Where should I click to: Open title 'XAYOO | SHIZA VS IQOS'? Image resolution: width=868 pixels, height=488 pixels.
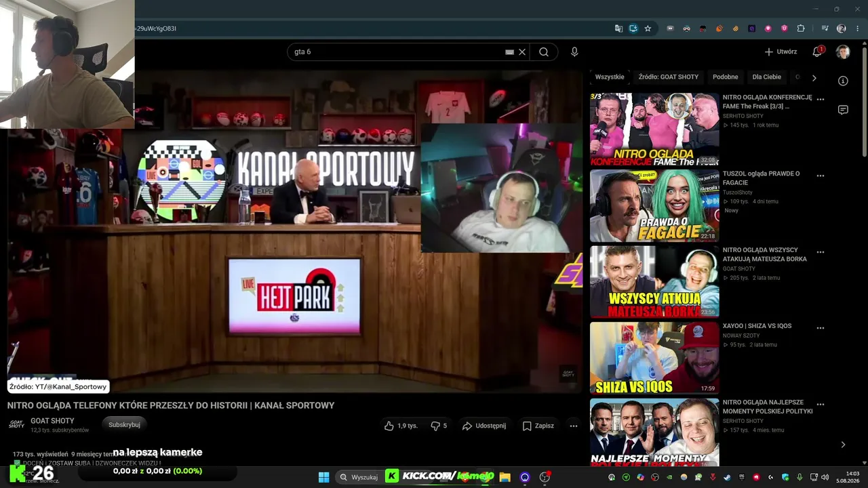757,326
